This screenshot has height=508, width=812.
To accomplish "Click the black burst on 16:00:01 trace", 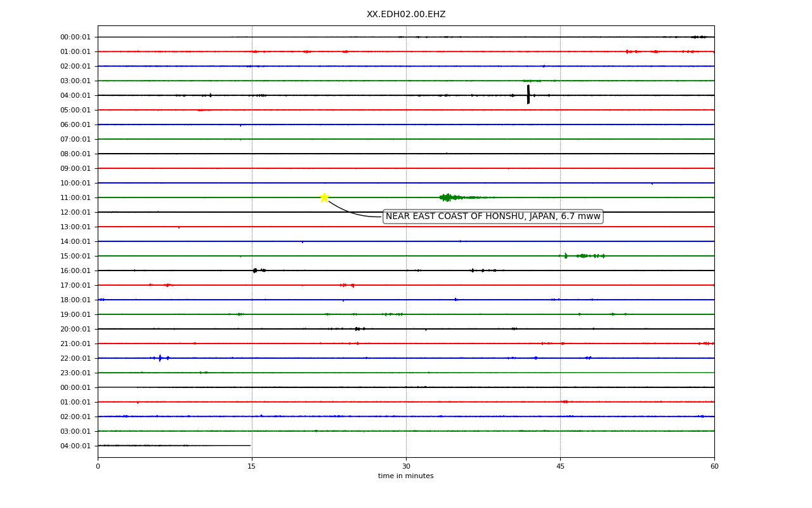I will [259, 271].
